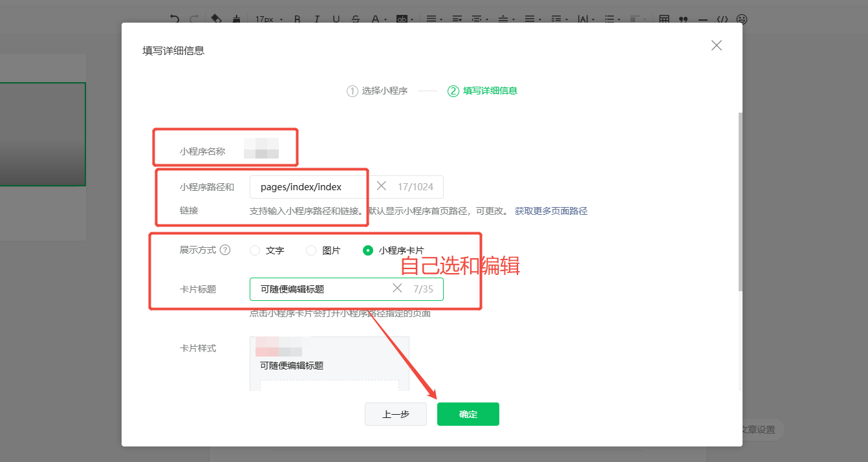Open the 获取更多页面路径 link
The image size is (868, 462).
(551, 211)
